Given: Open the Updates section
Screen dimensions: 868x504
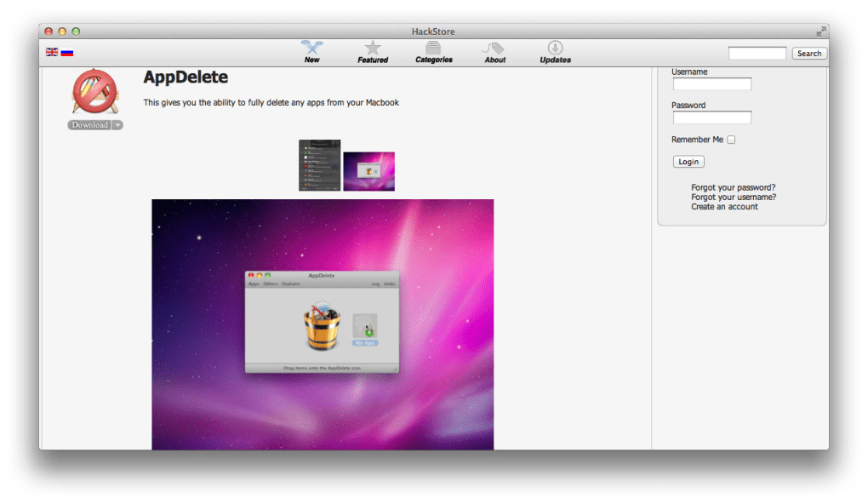Looking at the screenshot, I should (x=555, y=52).
